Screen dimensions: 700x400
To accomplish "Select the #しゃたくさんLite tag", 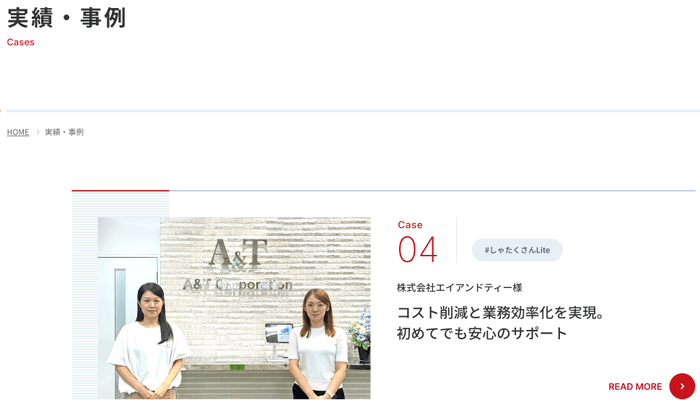I will pyautogui.click(x=517, y=250).
